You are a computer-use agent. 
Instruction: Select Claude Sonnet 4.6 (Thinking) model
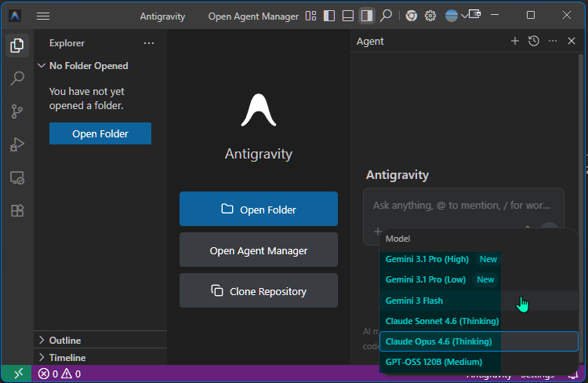pos(479,321)
